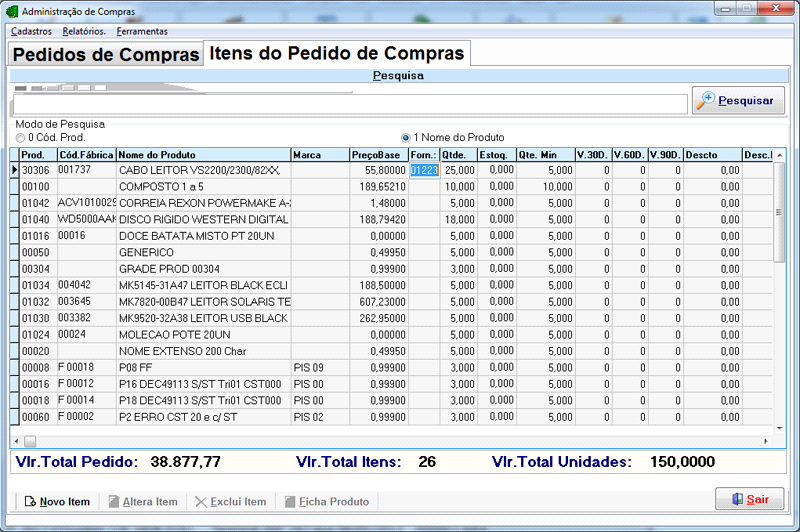Select the DISCO RIGIDO WESTERN DIGITAL row

[203, 218]
